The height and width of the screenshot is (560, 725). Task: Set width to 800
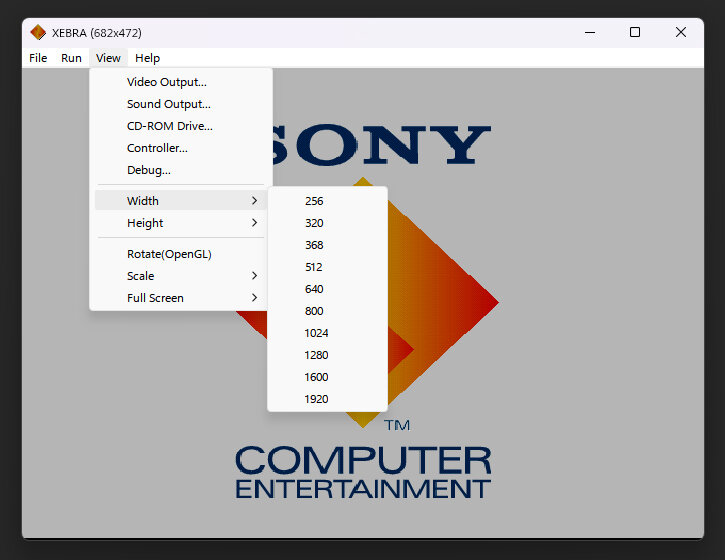327,311
